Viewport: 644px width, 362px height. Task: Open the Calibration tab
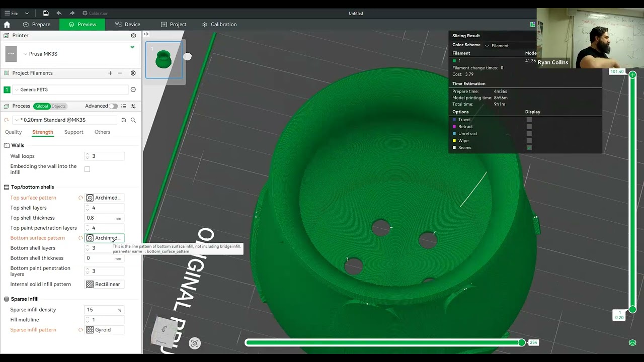click(x=219, y=24)
